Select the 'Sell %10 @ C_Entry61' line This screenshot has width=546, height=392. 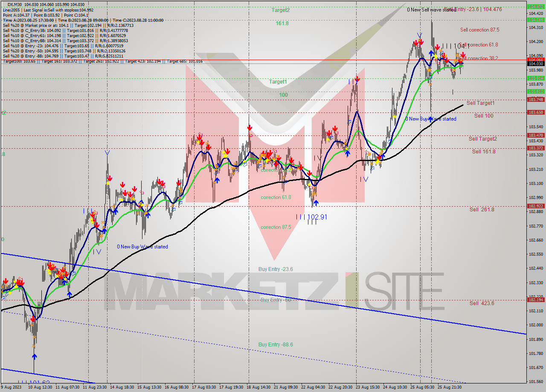(64, 35)
